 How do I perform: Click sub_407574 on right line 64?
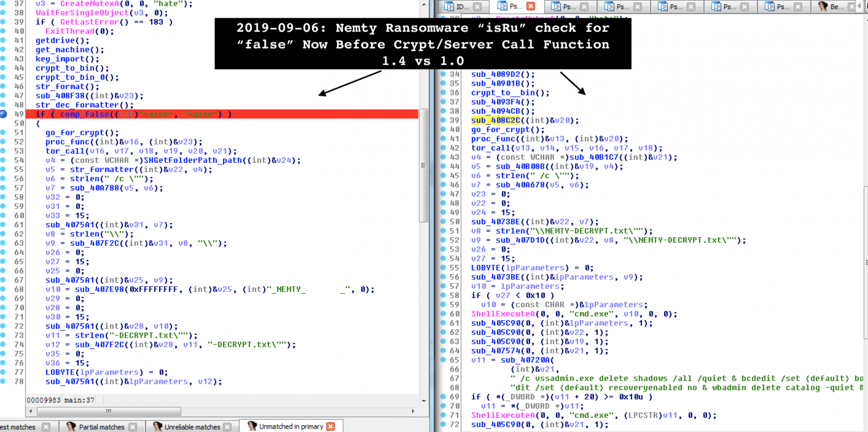pyautogui.click(x=495, y=351)
